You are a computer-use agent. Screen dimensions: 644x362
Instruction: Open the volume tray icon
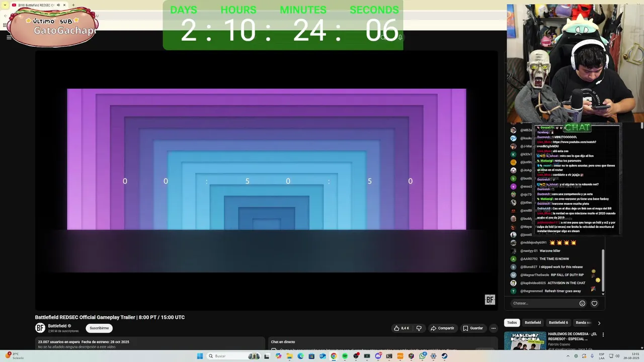click(x=617, y=356)
